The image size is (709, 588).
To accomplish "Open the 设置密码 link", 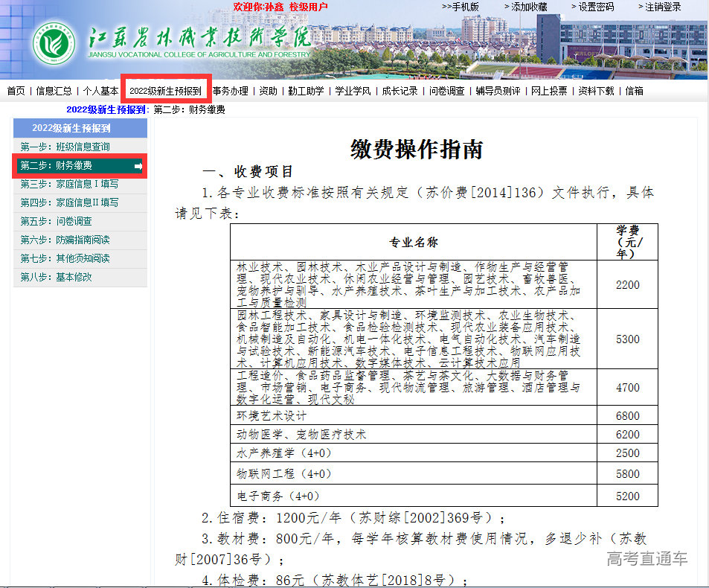I will [592, 7].
